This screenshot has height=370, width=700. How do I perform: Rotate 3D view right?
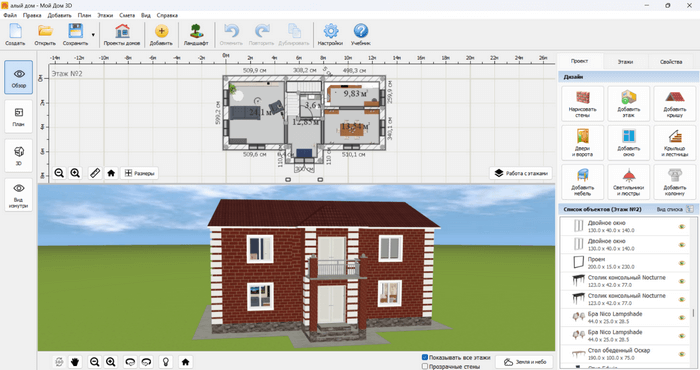[146, 362]
